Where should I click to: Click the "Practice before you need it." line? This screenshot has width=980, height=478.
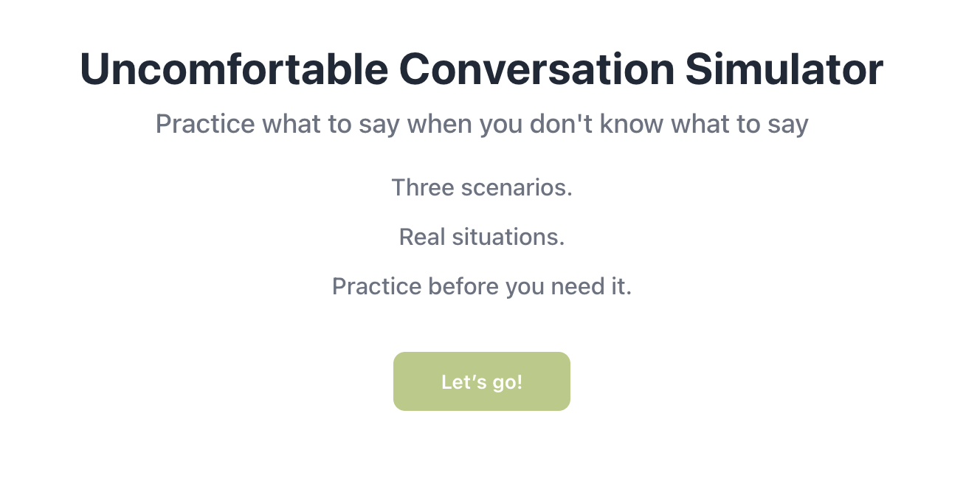[482, 286]
